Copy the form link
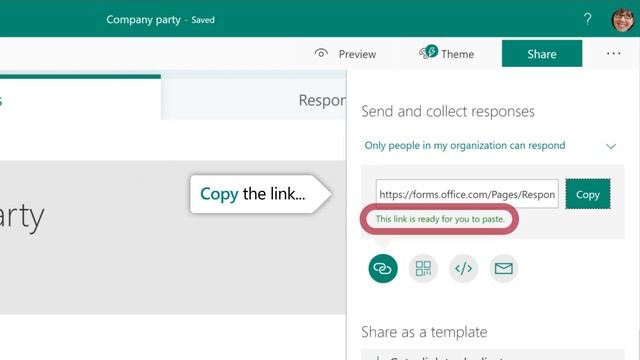This screenshot has height=360, width=640. coord(588,194)
